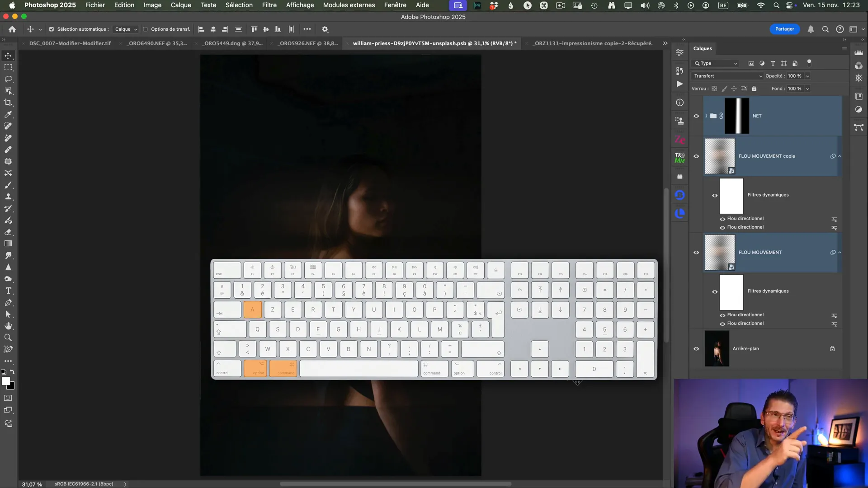Screen dimensions: 868x488
Task: Expand the NET layer group
Action: tap(706, 116)
